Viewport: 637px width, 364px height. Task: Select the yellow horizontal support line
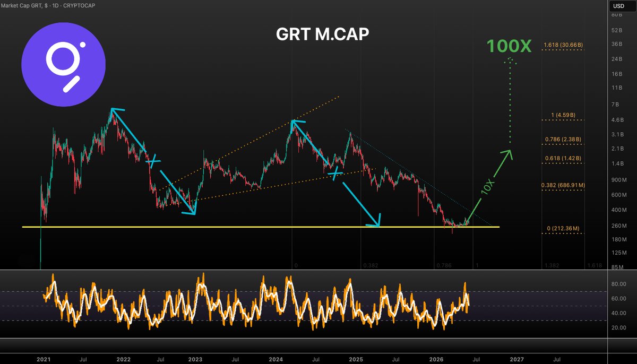260,227
